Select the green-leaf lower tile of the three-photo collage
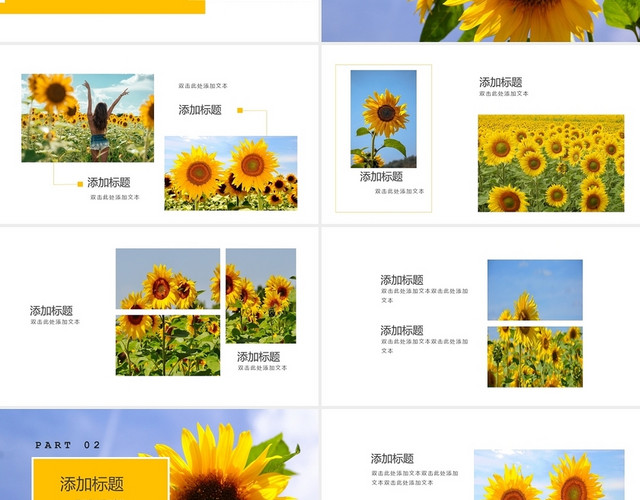640x500 pixels. click(168, 345)
